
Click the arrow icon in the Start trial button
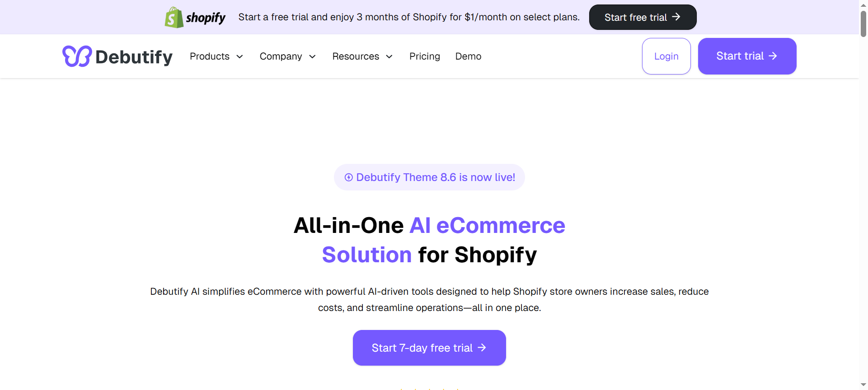click(773, 56)
